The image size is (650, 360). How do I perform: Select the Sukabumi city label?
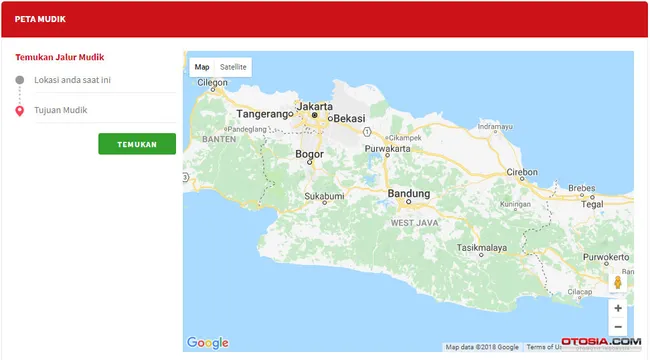(324, 196)
